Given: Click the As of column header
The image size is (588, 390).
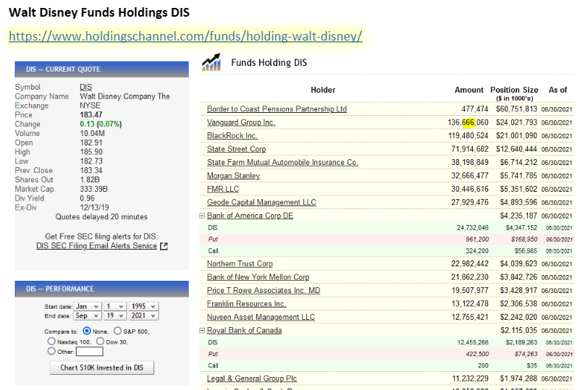Looking at the screenshot, I should (558, 90).
